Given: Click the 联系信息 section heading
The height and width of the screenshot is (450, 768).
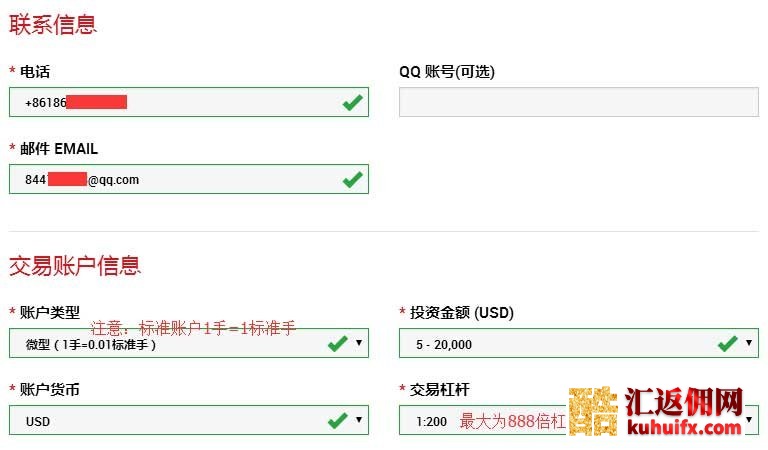Looking at the screenshot, I should point(53,24).
